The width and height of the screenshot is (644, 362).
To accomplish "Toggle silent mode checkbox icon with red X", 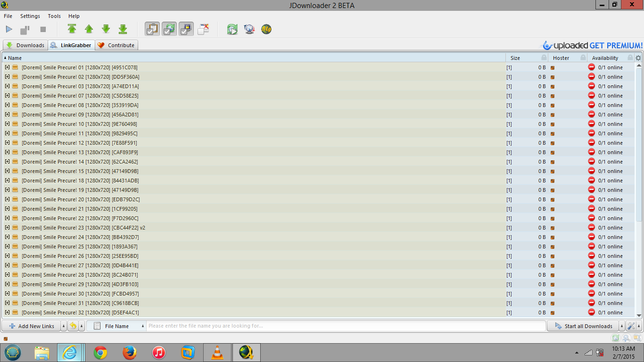I will [x=203, y=29].
